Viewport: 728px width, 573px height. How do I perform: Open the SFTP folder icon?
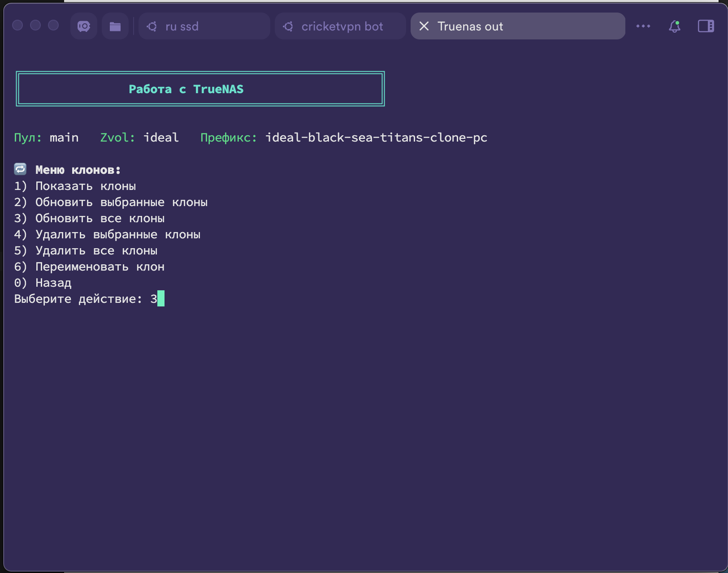coord(115,26)
